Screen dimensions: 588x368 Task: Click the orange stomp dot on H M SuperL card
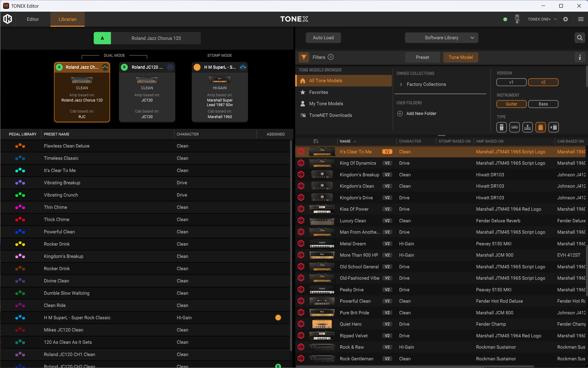click(x=197, y=67)
